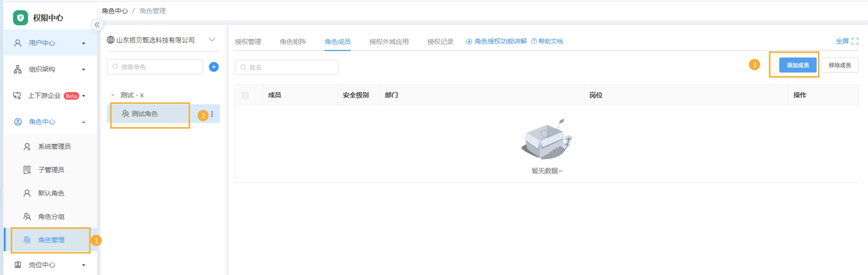Click the green shield logo of 权限中心
Viewport: 868px width, 275px height.
point(20,18)
